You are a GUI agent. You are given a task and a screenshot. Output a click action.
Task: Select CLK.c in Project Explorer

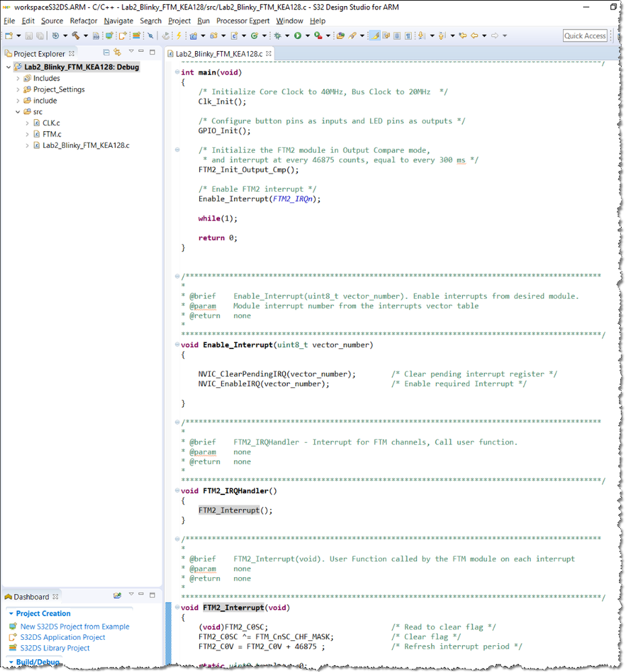(x=51, y=123)
